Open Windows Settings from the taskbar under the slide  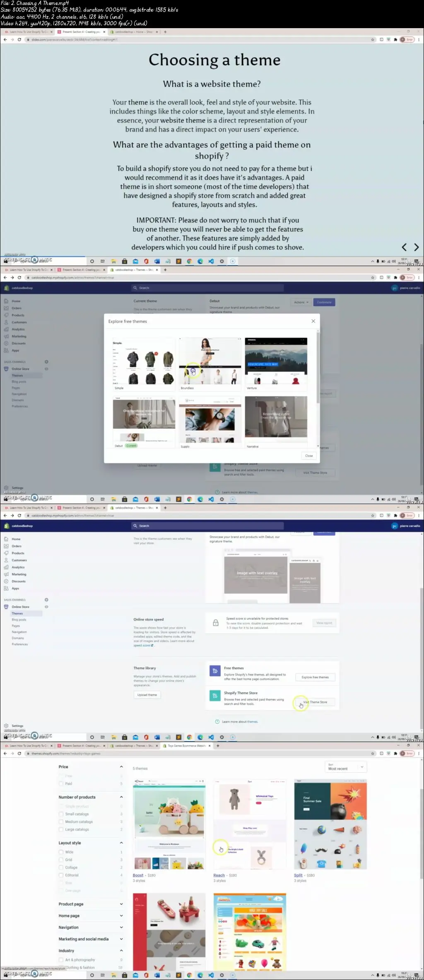222,261
